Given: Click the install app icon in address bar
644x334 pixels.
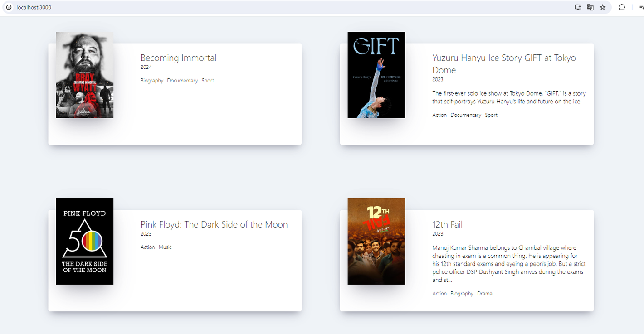Looking at the screenshot, I should pos(578,7).
